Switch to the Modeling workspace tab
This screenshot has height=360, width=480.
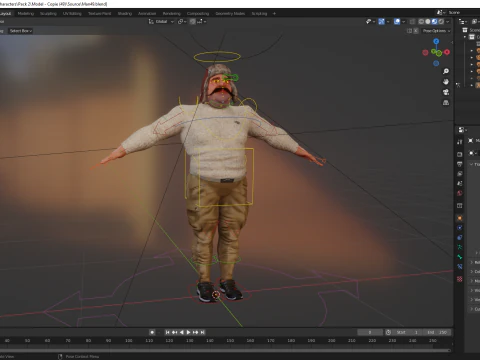[26, 13]
